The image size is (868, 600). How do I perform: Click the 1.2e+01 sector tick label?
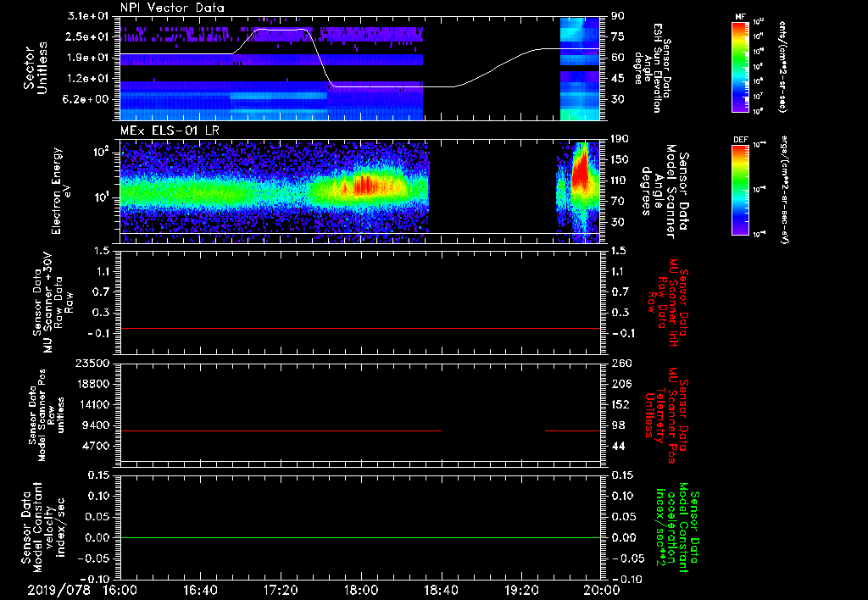coord(88,79)
